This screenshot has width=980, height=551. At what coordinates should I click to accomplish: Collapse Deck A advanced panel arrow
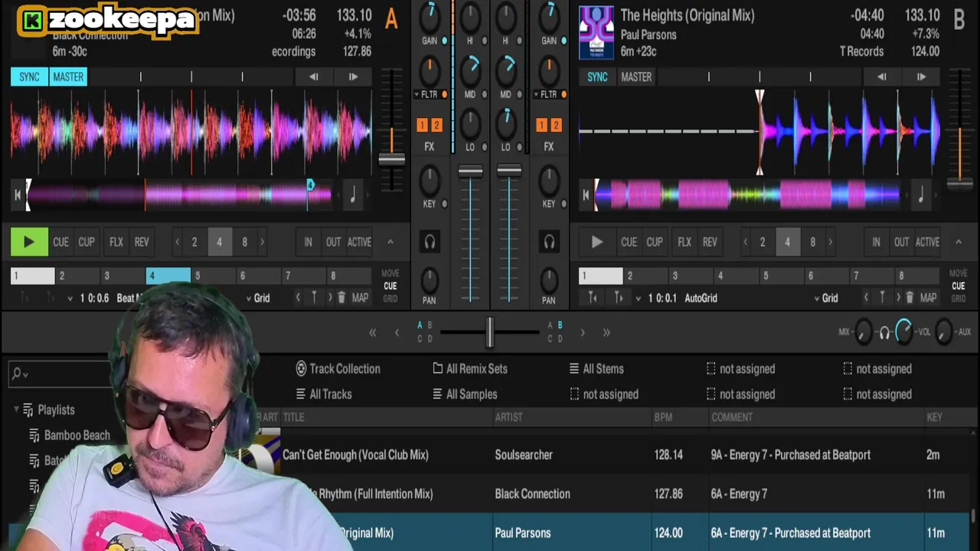tap(390, 242)
